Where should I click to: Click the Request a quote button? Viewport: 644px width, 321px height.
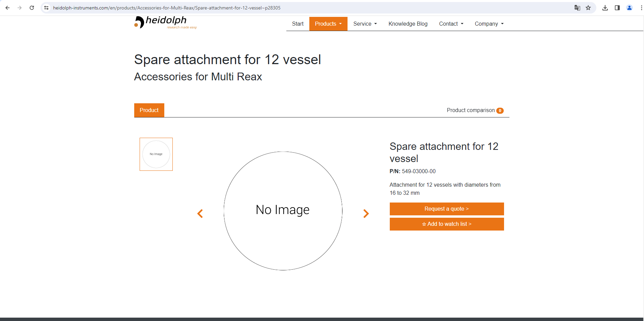[x=447, y=209]
